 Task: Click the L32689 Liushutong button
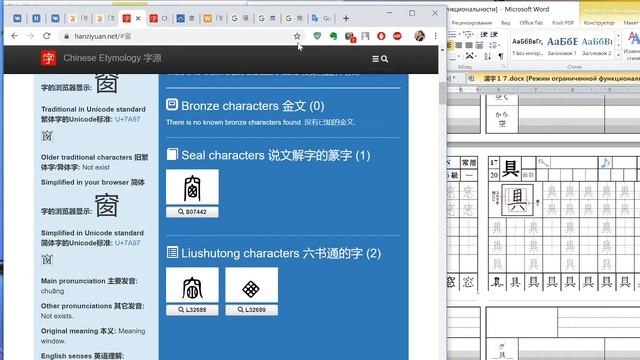(x=251, y=310)
